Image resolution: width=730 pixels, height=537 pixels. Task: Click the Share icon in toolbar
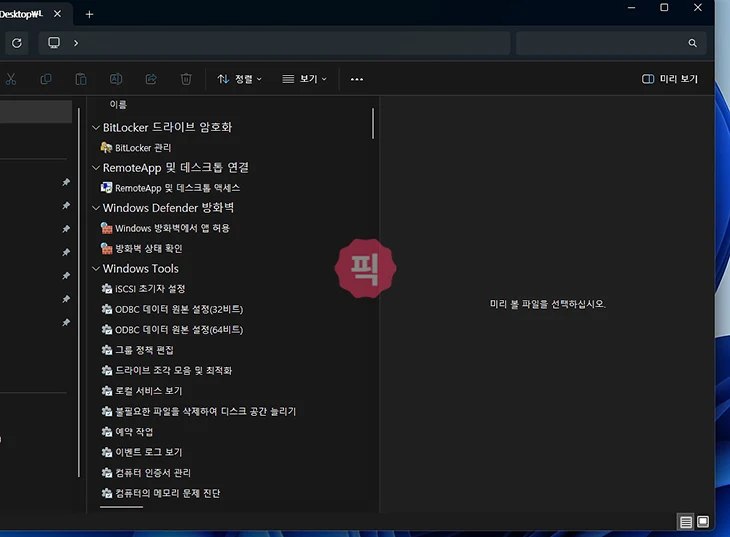click(151, 79)
